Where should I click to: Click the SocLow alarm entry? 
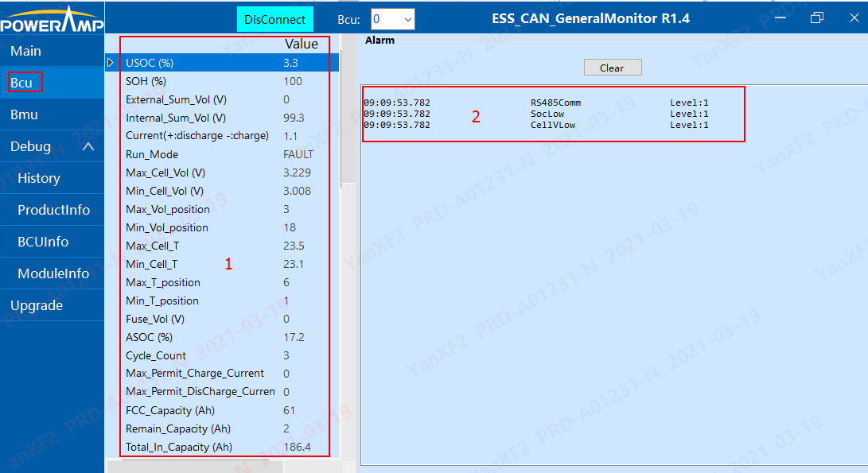[x=547, y=114]
